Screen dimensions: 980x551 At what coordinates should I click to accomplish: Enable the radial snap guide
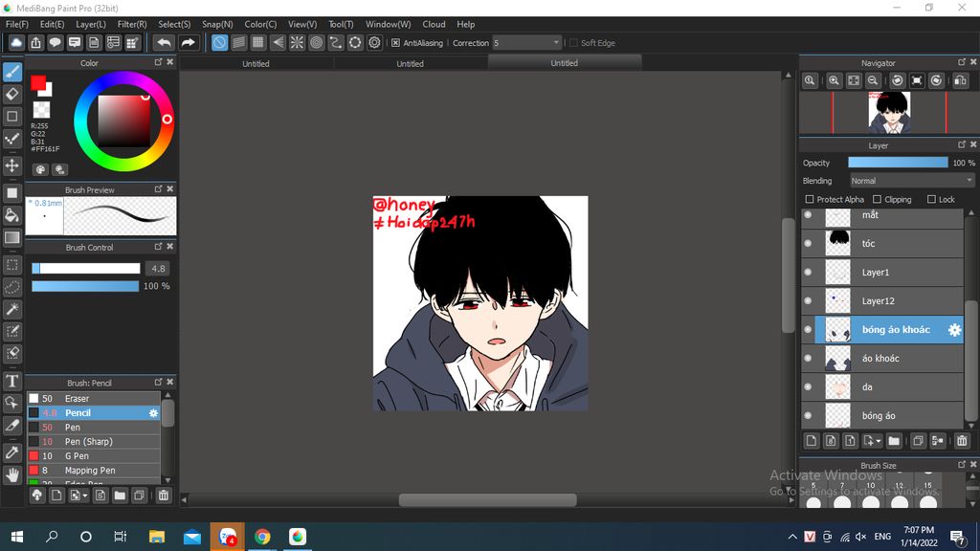coord(297,42)
